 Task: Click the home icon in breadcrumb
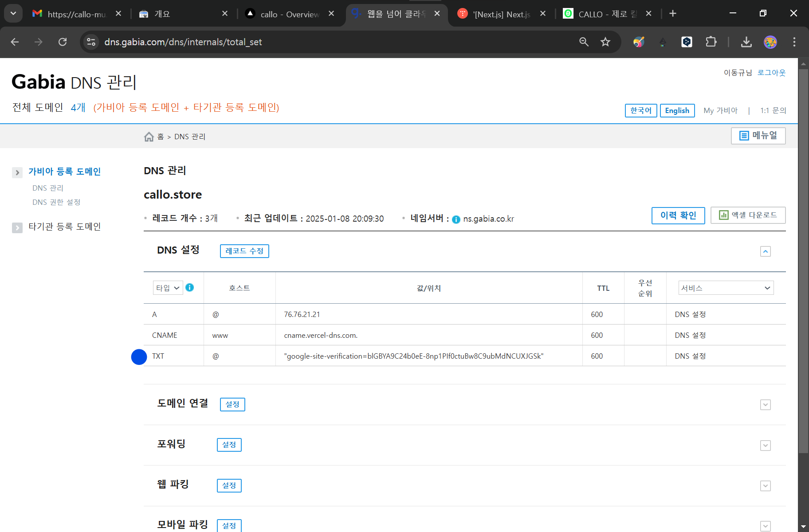click(149, 137)
